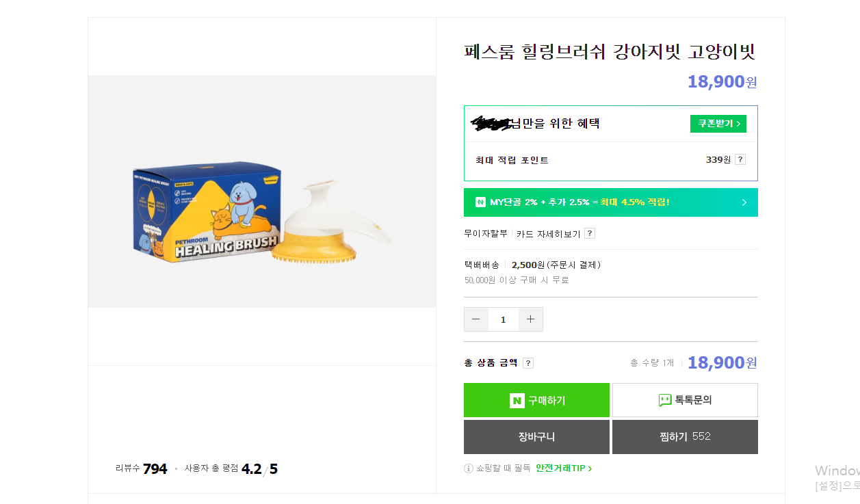Click the N logo in MY단골 banner

(480, 202)
